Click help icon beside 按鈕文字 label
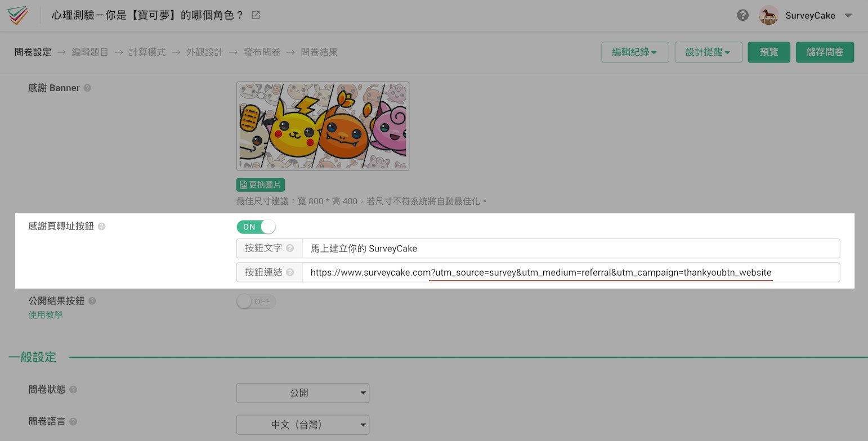 tap(290, 248)
